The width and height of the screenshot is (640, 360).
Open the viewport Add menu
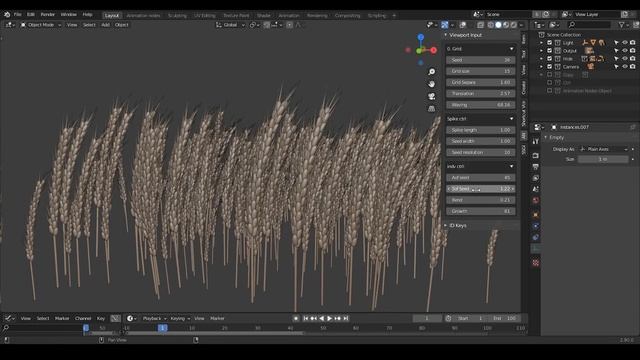point(105,25)
